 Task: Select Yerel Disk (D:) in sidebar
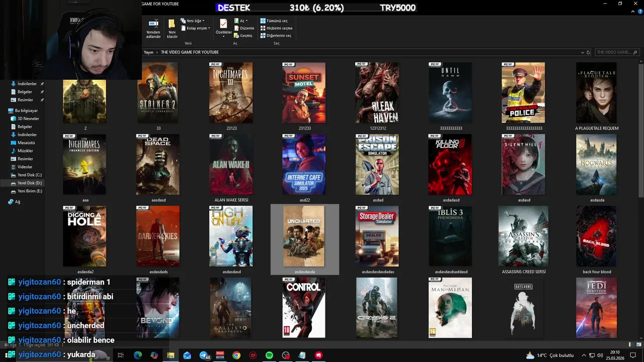(26, 183)
